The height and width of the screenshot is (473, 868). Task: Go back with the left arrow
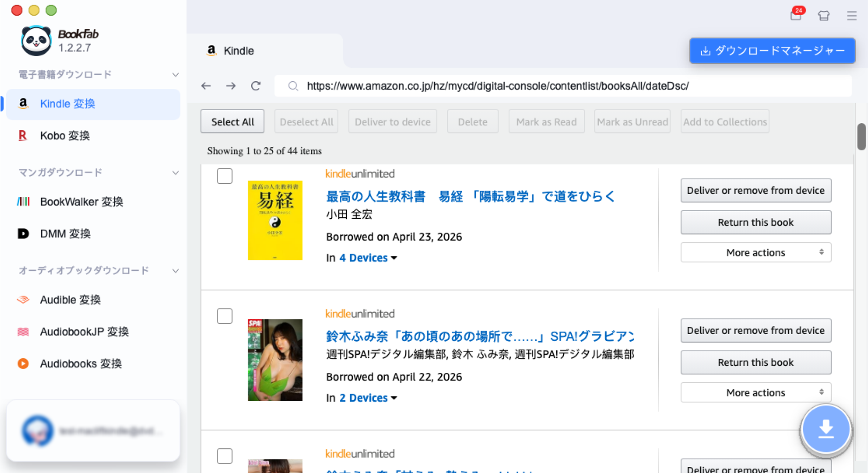(206, 86)
